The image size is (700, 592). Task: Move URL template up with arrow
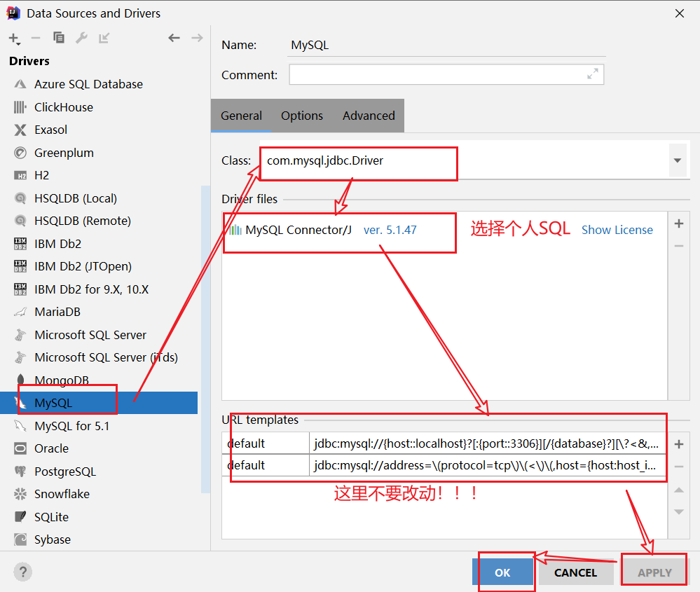tap(679, 490)
